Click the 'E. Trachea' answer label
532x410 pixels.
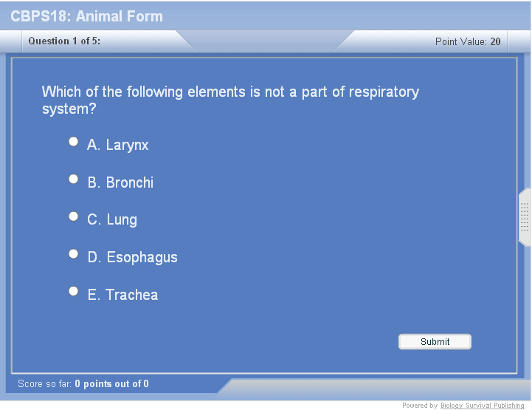click(x=123, y=295)
